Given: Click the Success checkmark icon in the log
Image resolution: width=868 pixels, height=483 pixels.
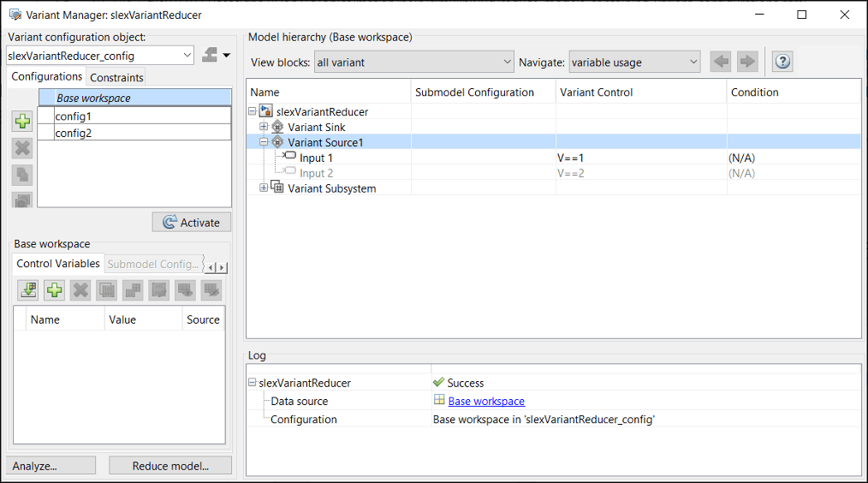Looking at the screenshot, I should tap(439, 382).
